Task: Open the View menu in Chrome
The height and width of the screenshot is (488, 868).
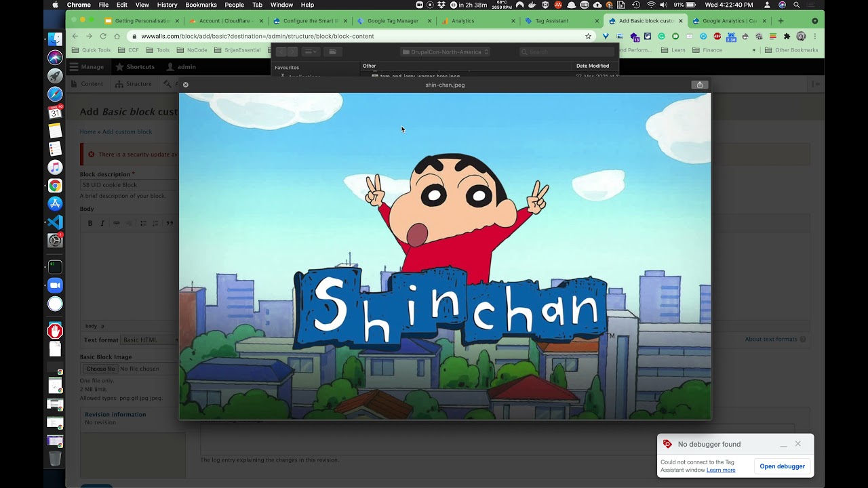Action: [x=142, y=5]
